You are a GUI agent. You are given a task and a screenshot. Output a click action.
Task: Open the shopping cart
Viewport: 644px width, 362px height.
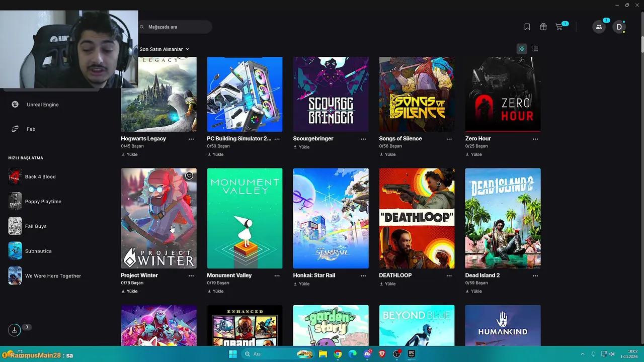pyautogui.click(x=559, y=27)
